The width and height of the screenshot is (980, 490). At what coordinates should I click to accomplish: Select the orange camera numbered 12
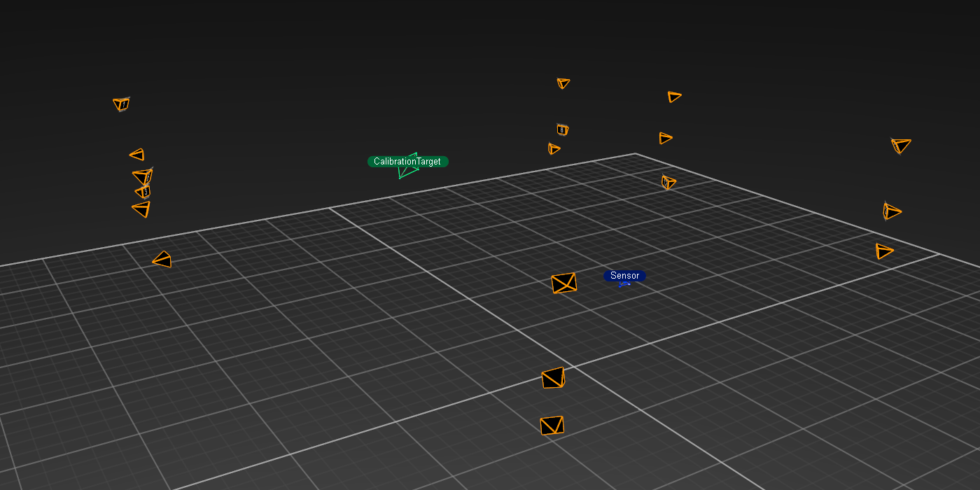tap(668, 182)
